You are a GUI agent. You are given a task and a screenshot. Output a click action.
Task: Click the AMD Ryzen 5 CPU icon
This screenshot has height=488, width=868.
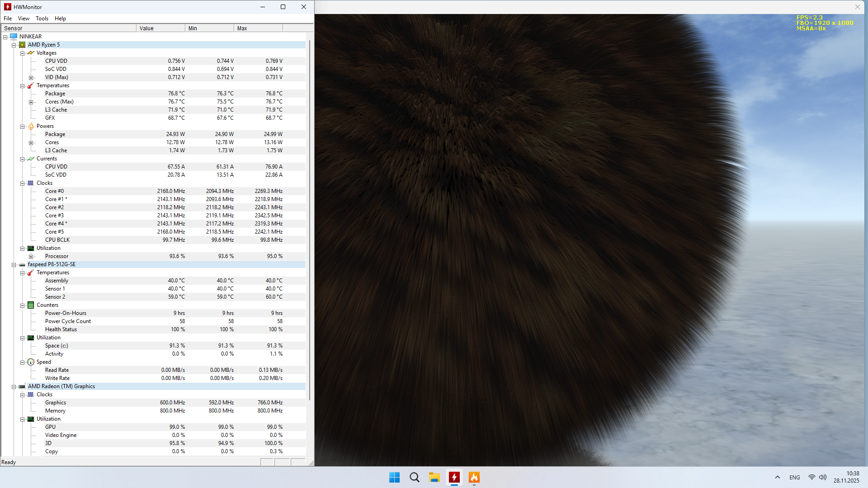click(x=22, y=45)
